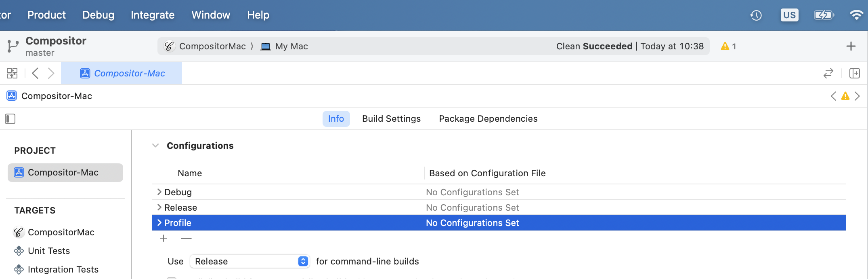Select the CompositorMac target
The width and height of the screenshot is (868, 279).
click(61, 232)
